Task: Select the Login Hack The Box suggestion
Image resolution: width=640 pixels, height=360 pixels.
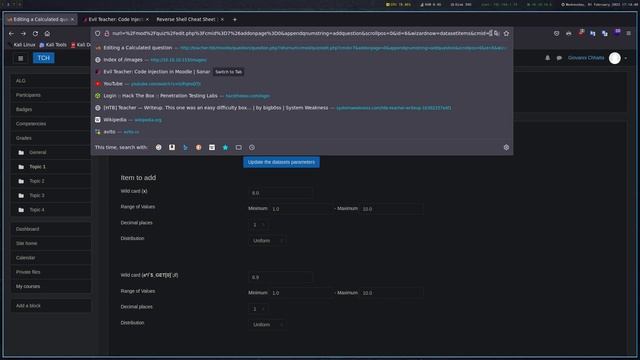Action: [x=302, y=96]
